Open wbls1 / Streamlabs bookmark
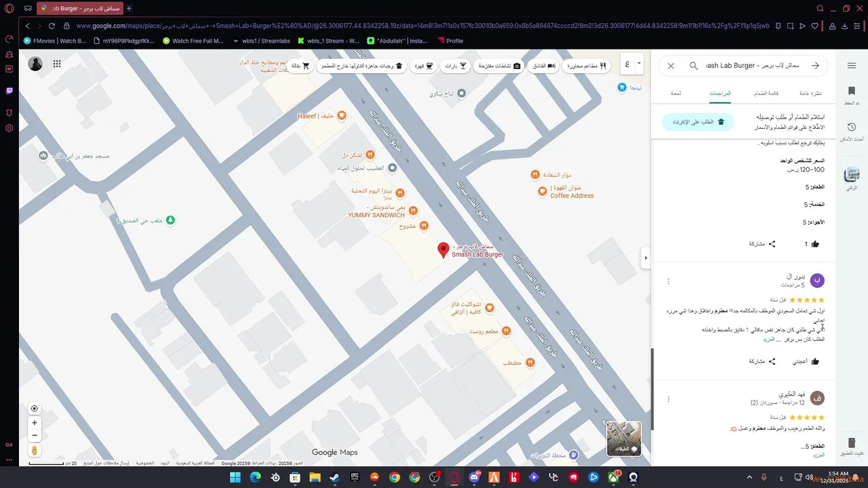This screenshot has width=868, height=488. tap(260, 41)
